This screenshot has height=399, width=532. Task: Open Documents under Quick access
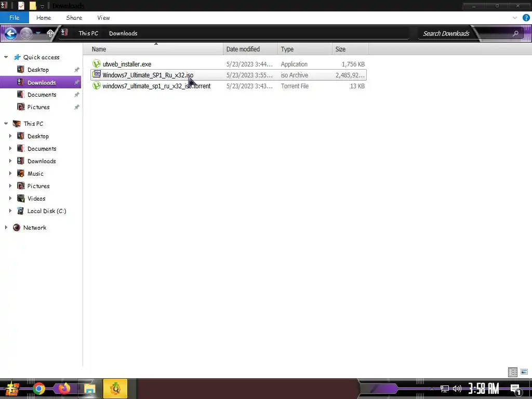pyautogui.click(x=42, y=95)
